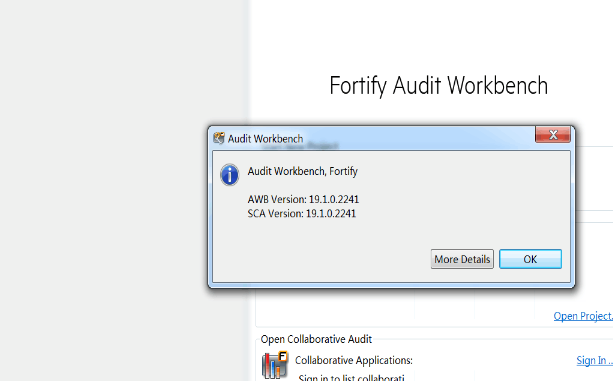Click the Fortify Audit Workbench heading

(x=439, y=86)
